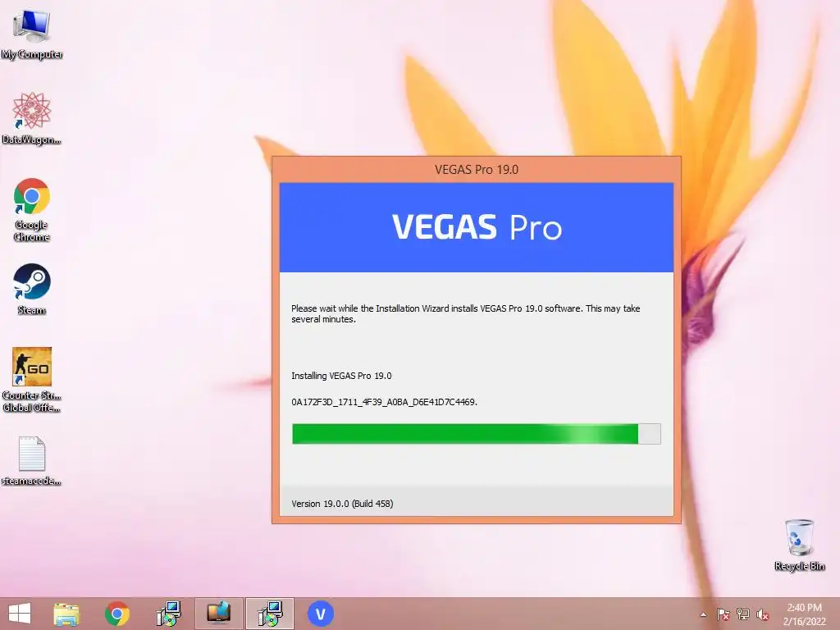Click the VEGAS Pro 19.0 title bar
The width and height of the screenshot is (840, 630).
[x=477, y=169]
